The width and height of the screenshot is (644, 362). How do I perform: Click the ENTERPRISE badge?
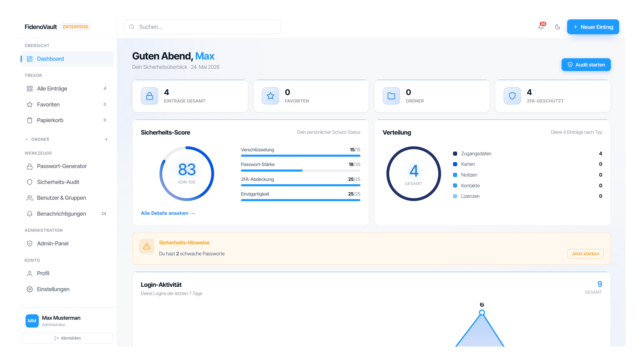point(75,27)
